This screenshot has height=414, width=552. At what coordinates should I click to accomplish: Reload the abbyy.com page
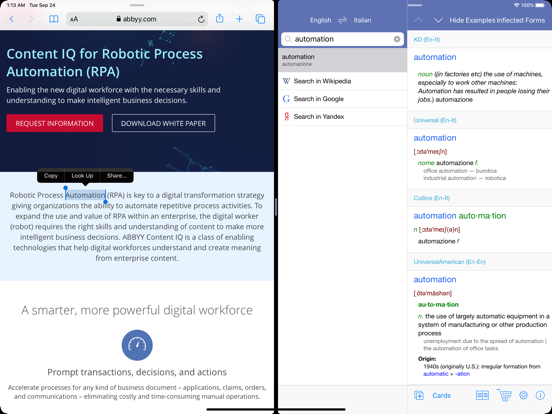[201, 19]
